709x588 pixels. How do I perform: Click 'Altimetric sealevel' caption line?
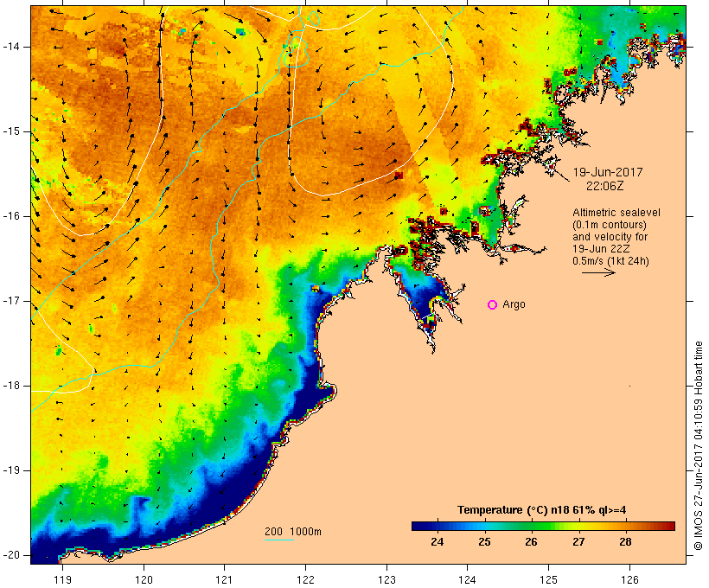pos(616,213)
